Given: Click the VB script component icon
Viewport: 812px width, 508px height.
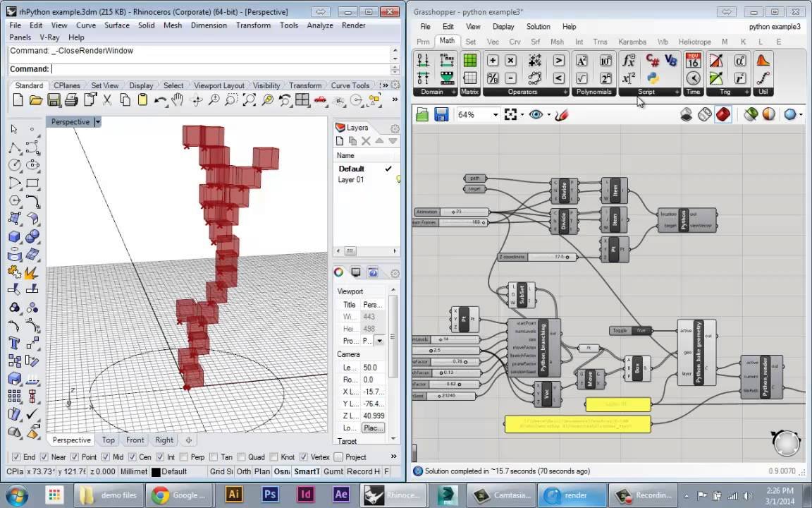Looking at the screenshot, I should [x=670, y=61].
